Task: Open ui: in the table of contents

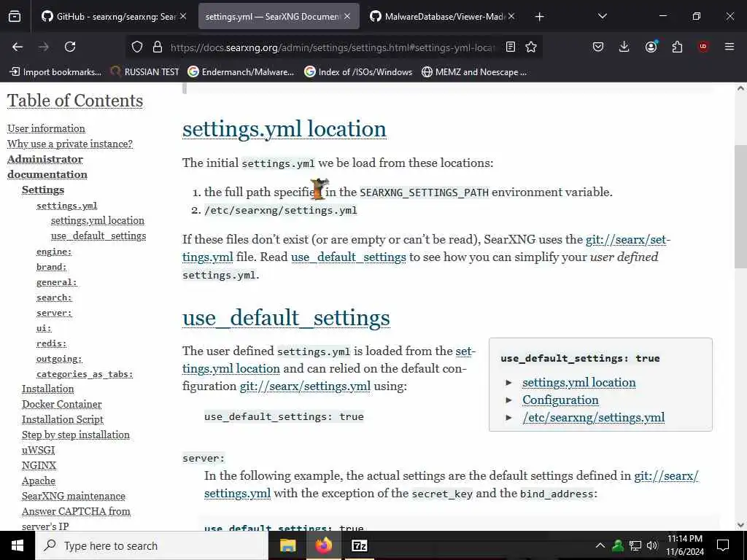Action: [x=44, y=328]
